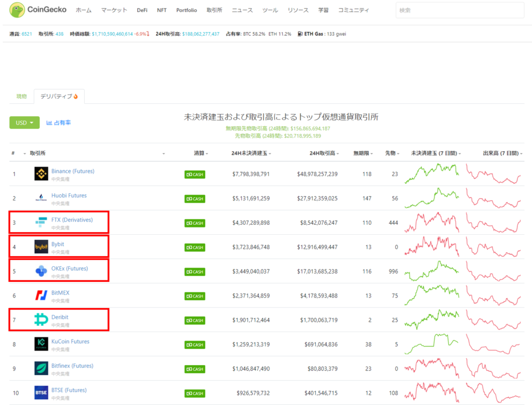This screenshot has width=532, height=405.
Task: Click the Deribit logo icon
Action: coord(42,319)
